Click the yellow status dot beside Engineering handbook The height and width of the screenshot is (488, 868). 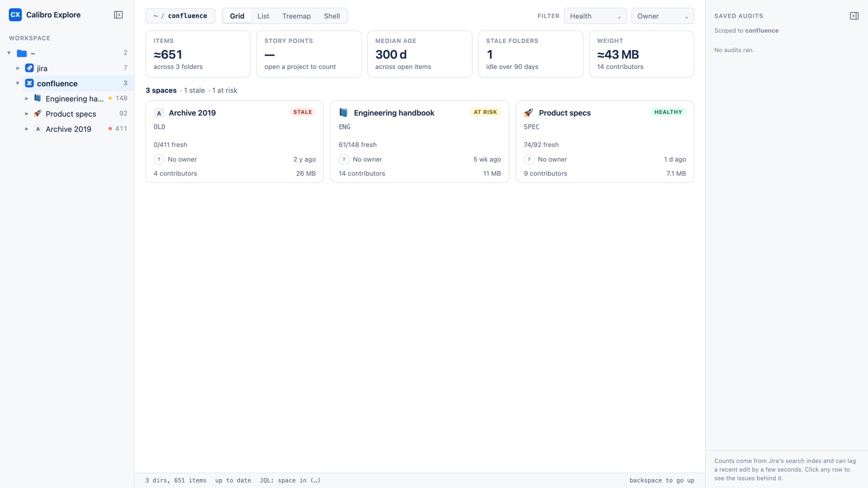pos(110,98)
